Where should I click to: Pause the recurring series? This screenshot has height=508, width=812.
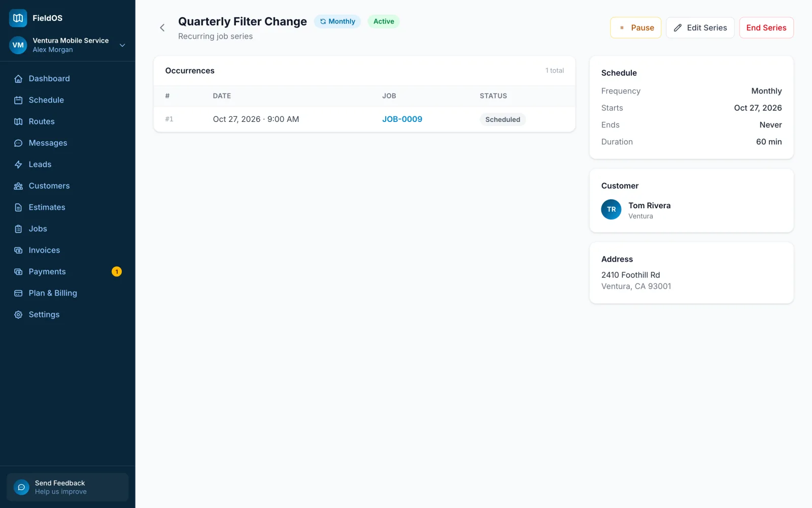(x=635, y=28)
